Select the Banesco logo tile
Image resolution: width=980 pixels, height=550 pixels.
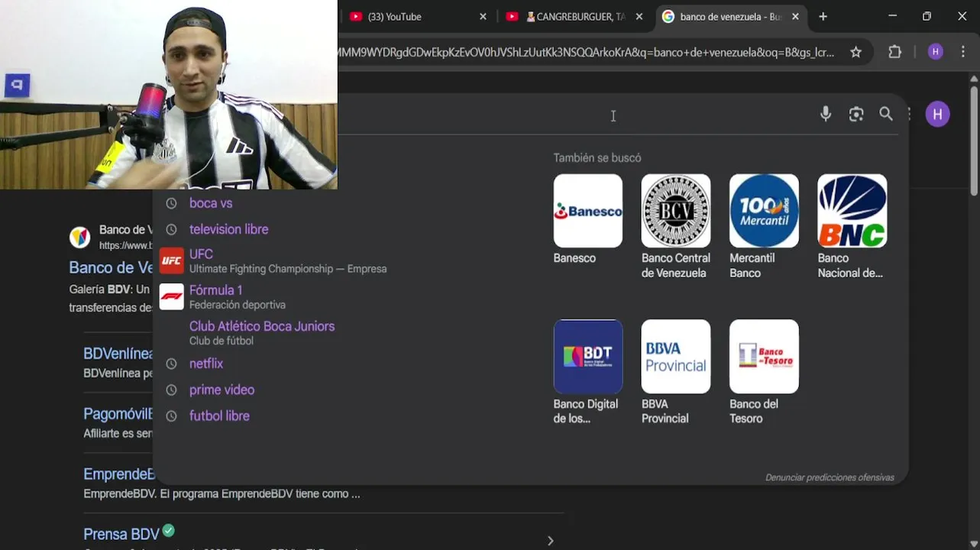tap(588, 211)
